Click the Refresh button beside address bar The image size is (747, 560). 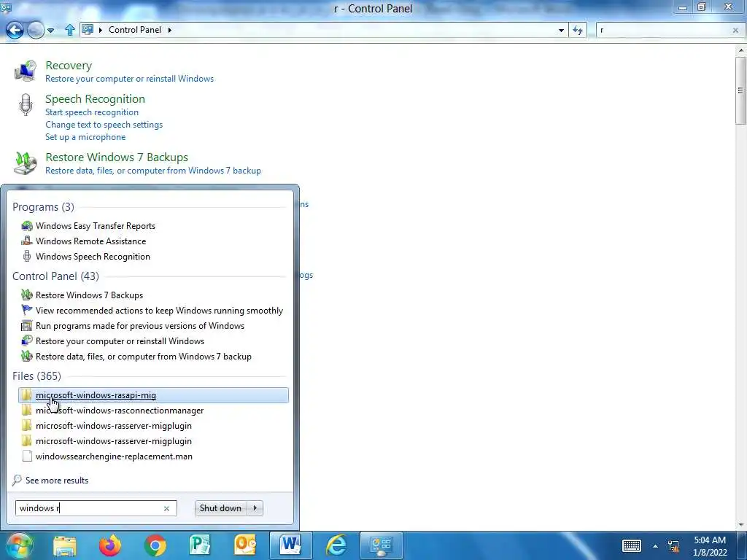click(x=578, y=30)
